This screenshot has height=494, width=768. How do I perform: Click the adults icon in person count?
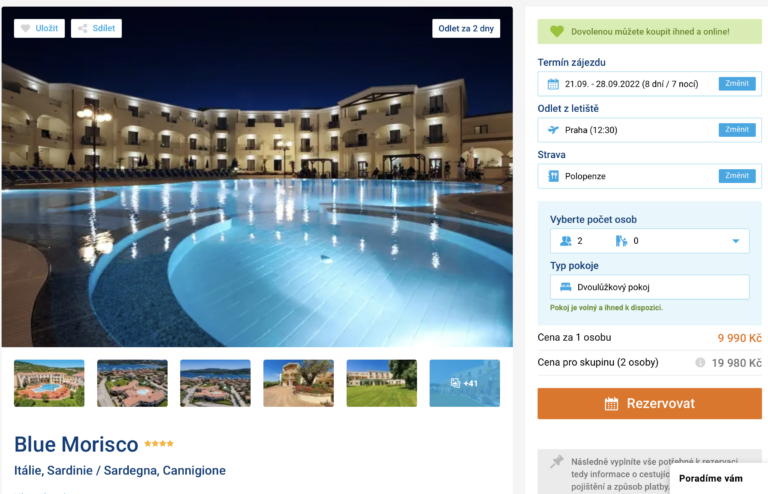[566, 241]
